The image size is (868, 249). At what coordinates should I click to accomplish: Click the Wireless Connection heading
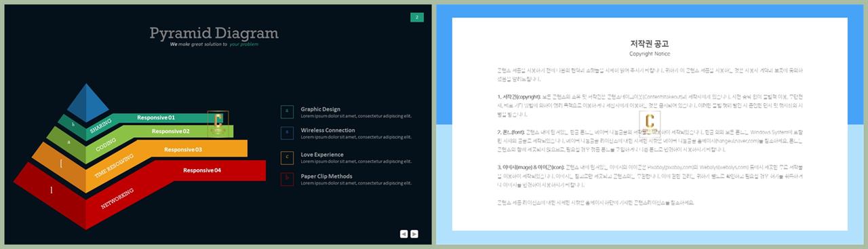[x=328, y=130]
